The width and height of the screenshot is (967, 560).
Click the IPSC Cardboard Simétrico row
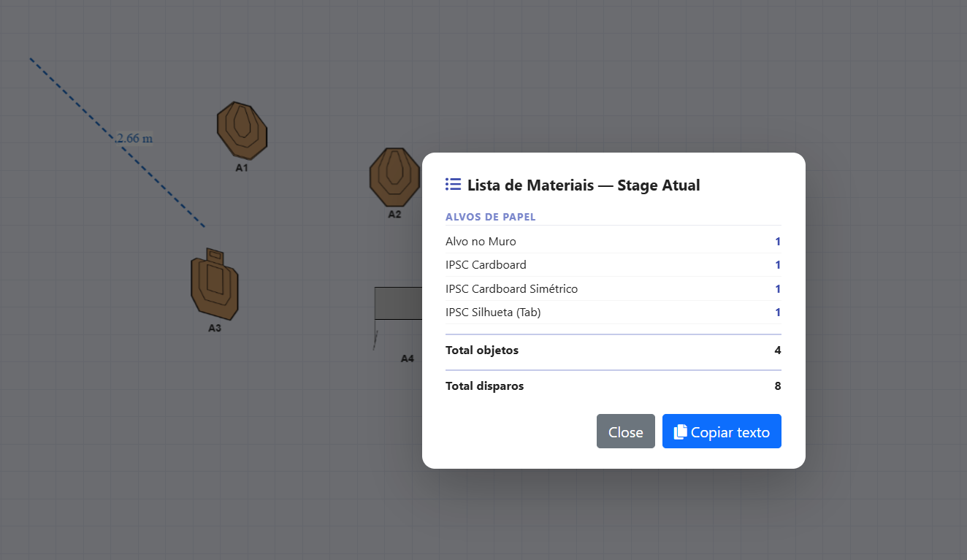(613, 289)
